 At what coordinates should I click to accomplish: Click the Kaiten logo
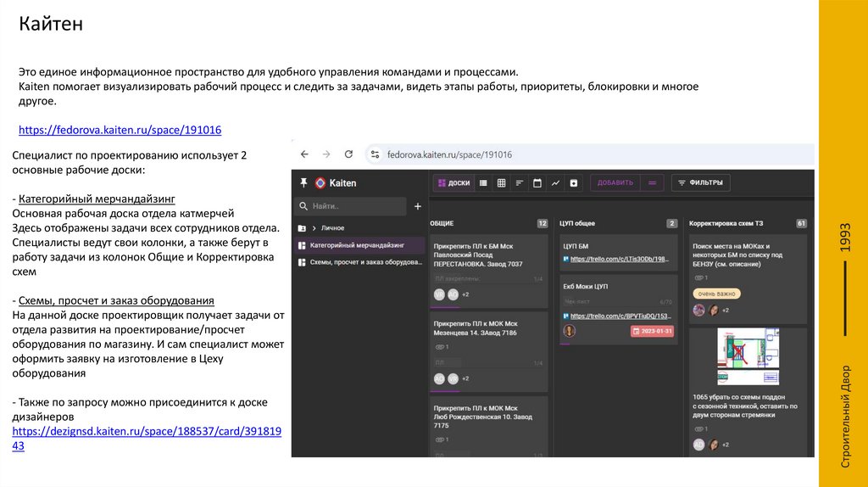(320, 182)
